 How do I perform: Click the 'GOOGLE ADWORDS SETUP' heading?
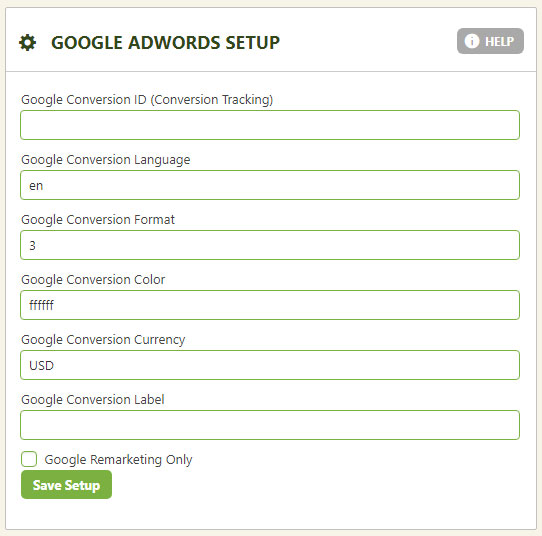click(x=166, y=43)
